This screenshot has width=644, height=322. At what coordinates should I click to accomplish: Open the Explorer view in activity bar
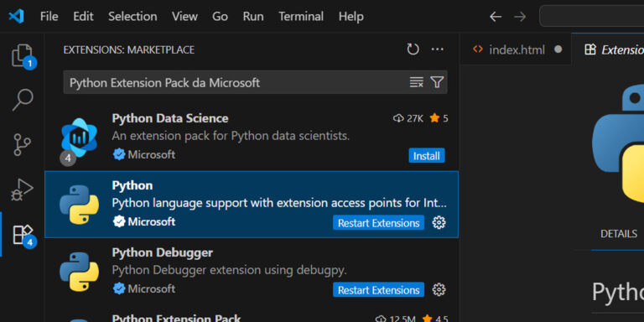coord(22,55)
